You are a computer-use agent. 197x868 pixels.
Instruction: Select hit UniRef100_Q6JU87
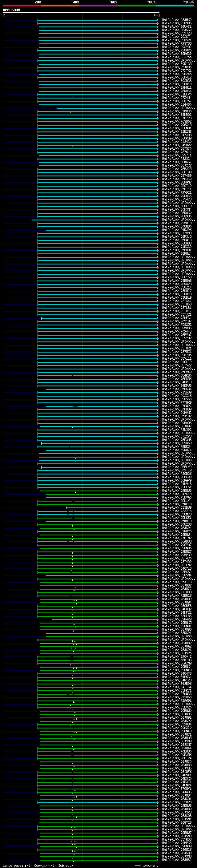tap(177, 585)
